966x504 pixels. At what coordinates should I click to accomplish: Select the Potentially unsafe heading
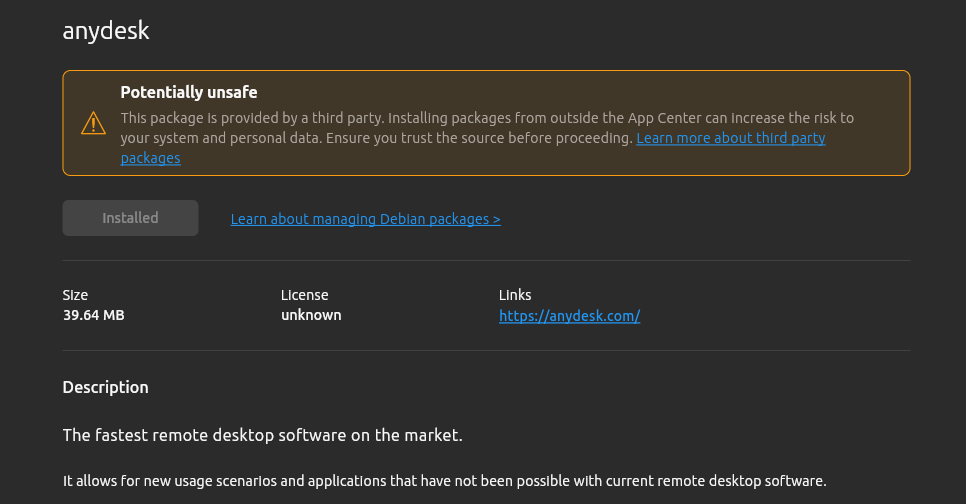pyautogui.click(x=189, y=92)
